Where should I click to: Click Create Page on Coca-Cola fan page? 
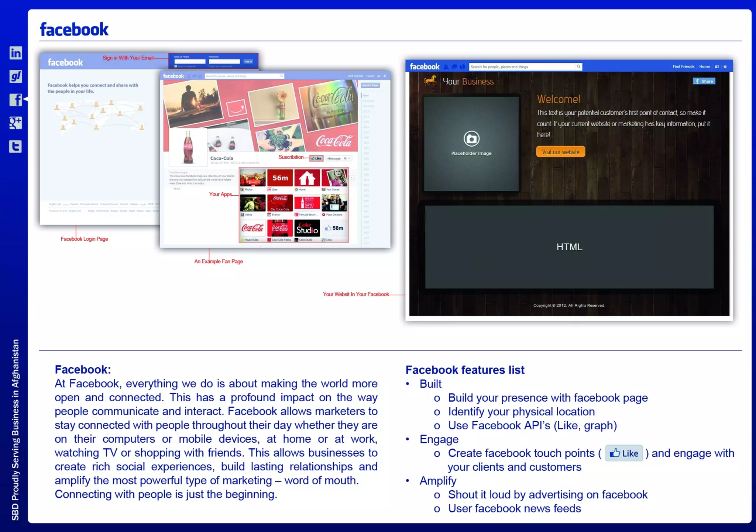pos(370,85)
